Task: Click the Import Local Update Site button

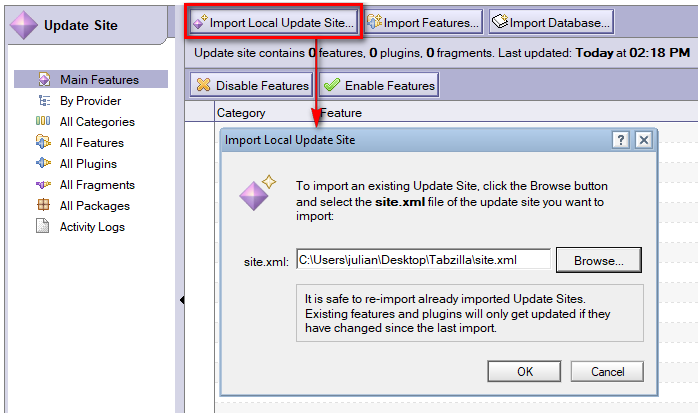Action: [272, 22]
